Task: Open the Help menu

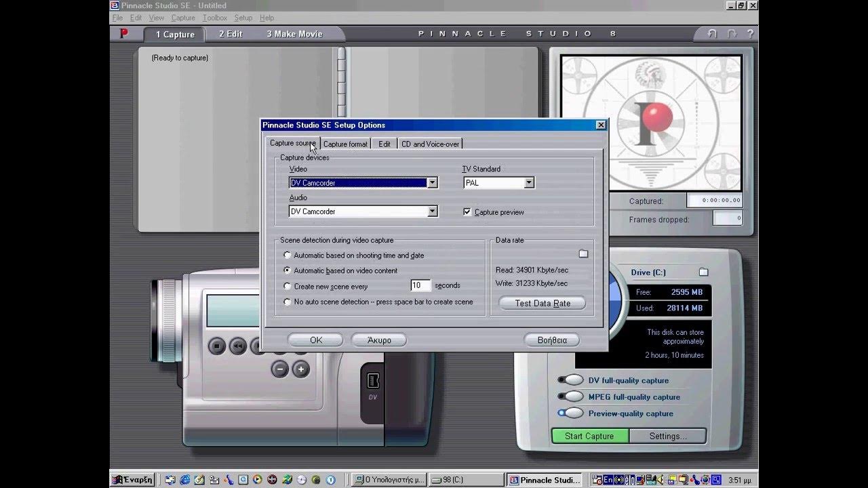Action: coord(267,18)
